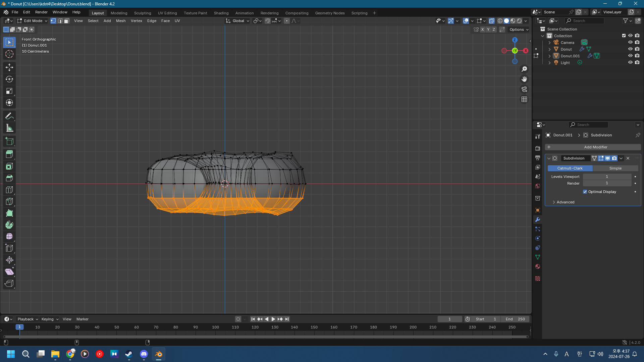Select the Simple subdivision type
644x362 pixels.
pos(615,168)
